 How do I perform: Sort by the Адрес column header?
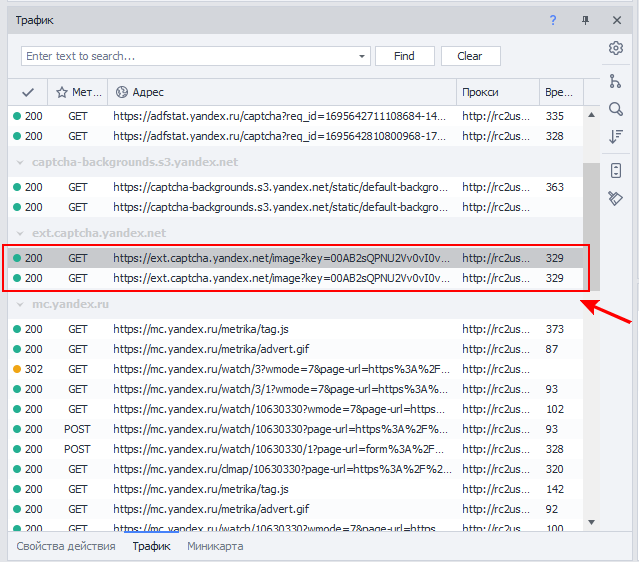(x=282, y=93)
